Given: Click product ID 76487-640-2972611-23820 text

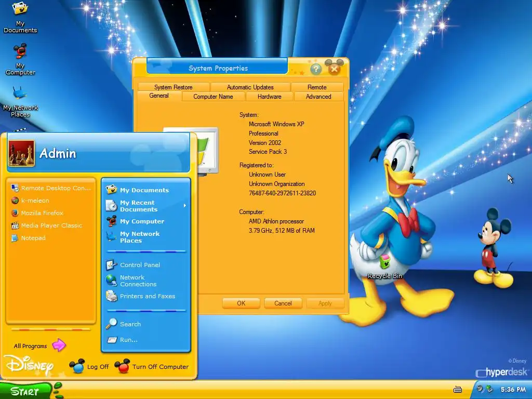Looking at the screenshot, I should [282, 193].
